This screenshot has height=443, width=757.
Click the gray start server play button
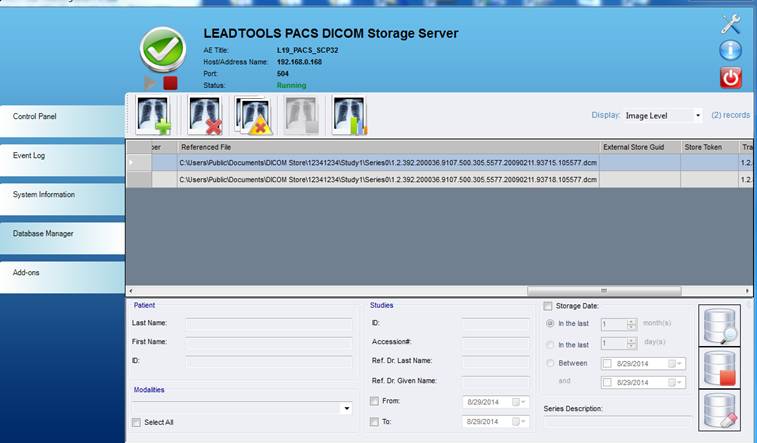[x=150, y=83]
